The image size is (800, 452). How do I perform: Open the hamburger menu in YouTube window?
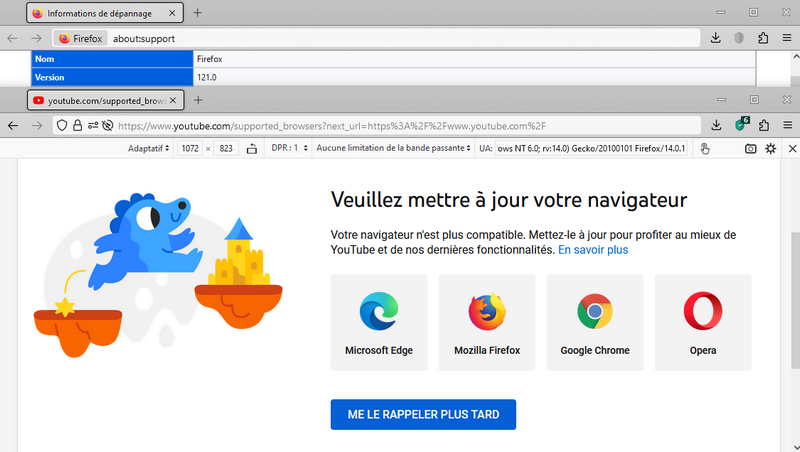coord(787,126)
